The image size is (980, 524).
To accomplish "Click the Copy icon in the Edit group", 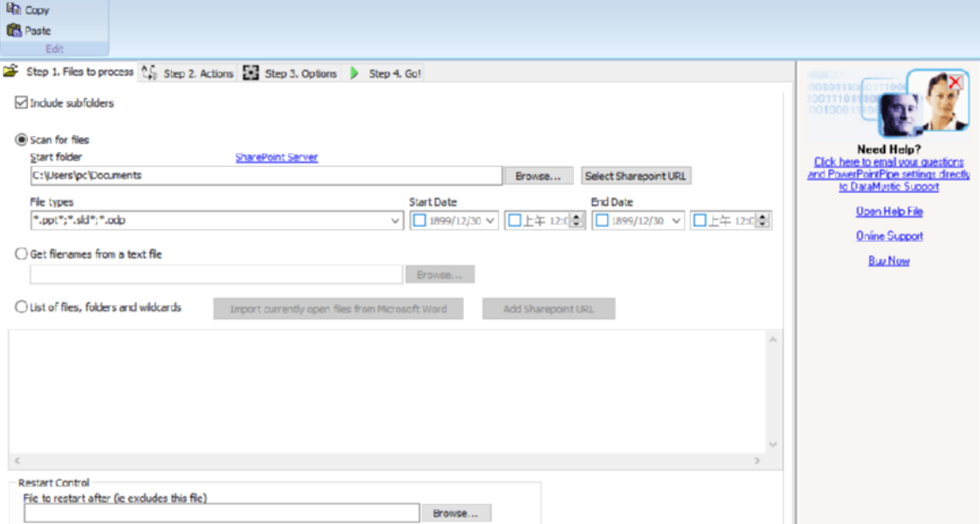I will point(13,9).
